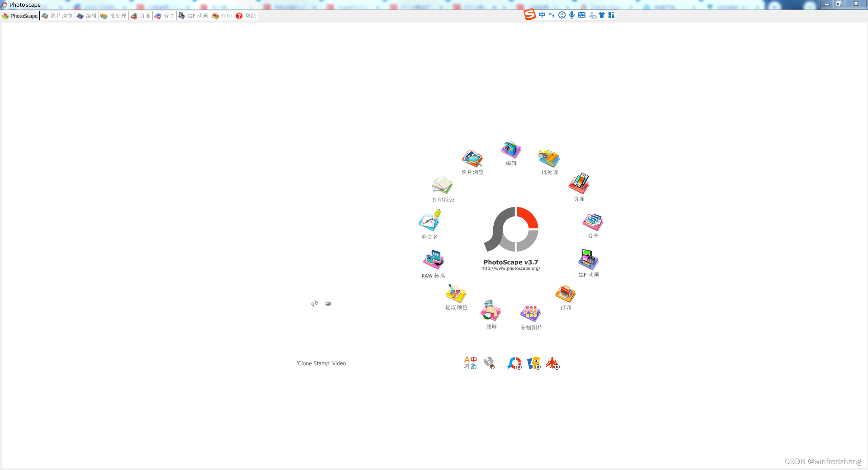Screen dimensions: 868x470
Task: Toggle punctuation mode in IME bar
Action: point(552,15)
